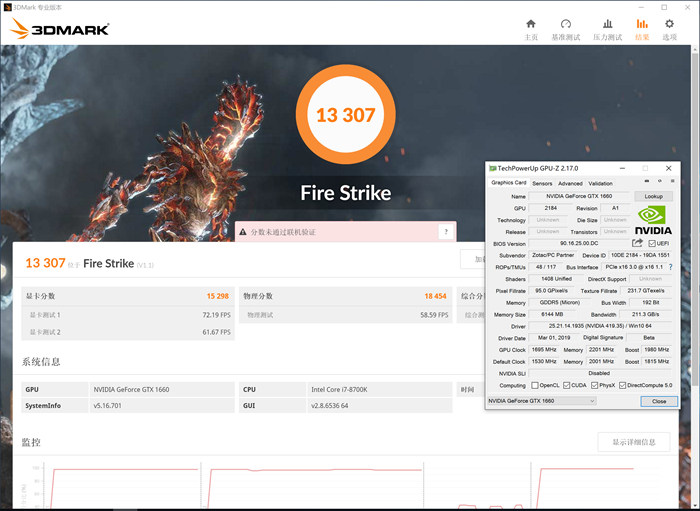This screenshot has height=511, width=700.
Task: Click GPU-Z screenshot camera icon
Action: point(647,181)
